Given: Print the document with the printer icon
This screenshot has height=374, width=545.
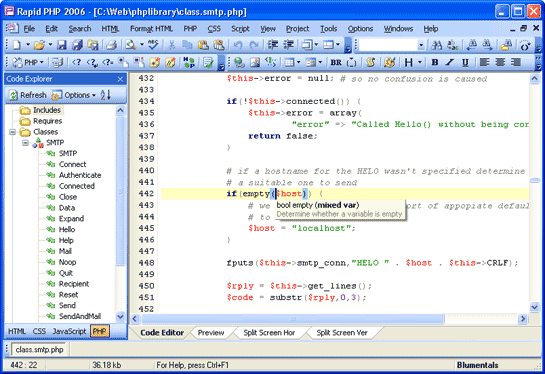Looking at the screenshot, I should [111, 45].
